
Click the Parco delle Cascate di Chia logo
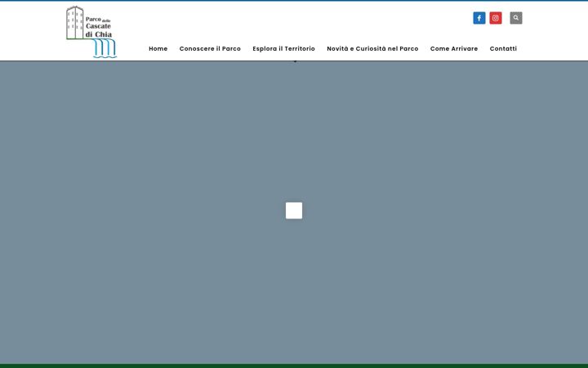pos(91,32)
